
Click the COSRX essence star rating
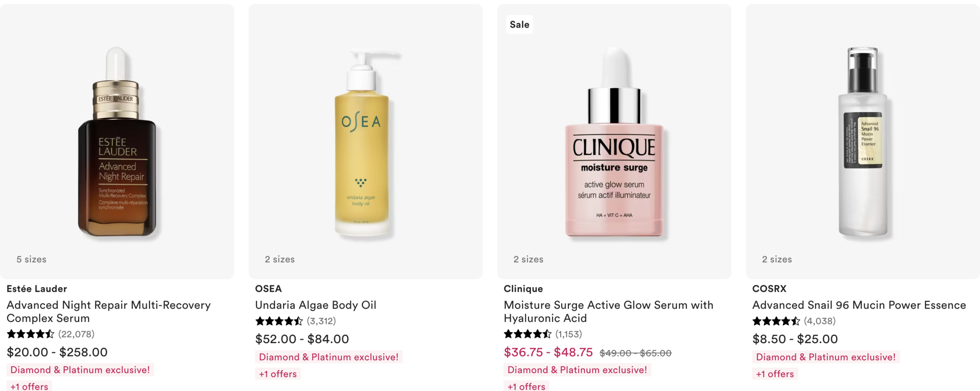(x=776, y=321)
